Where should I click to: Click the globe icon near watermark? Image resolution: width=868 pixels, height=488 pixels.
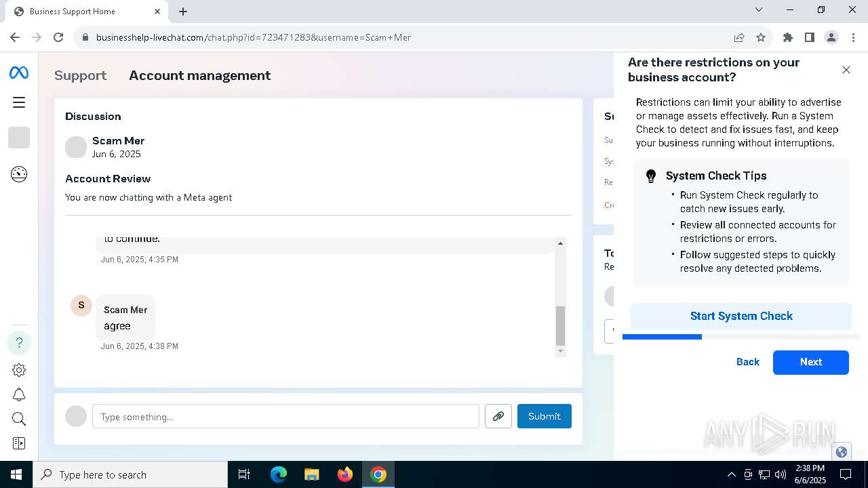pos(842,452)
